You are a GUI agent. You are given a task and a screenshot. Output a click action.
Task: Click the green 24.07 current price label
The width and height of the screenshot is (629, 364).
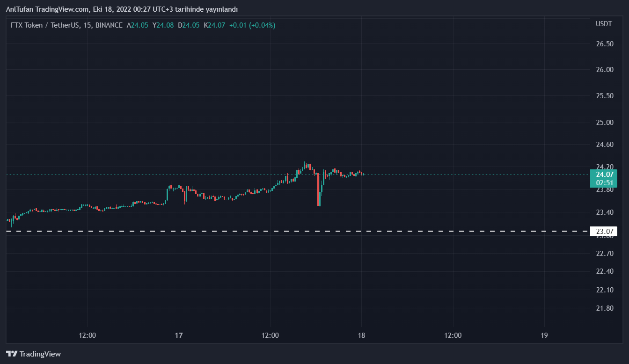point(604,175)
